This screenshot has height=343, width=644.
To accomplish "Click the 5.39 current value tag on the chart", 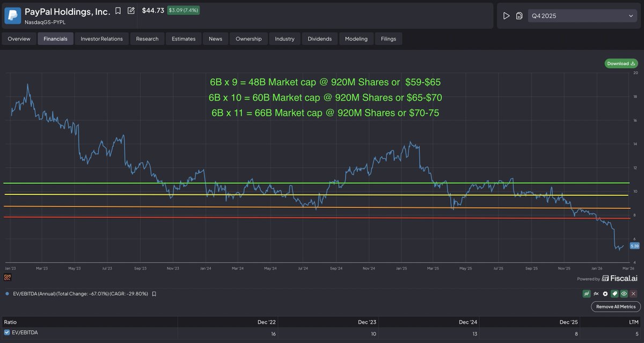I will (x=634, y=245).
